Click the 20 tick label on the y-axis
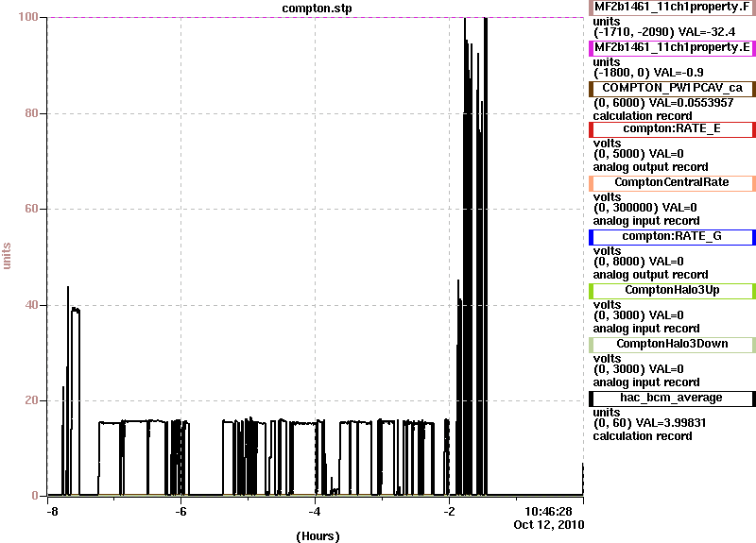 (x=31, y=400)
